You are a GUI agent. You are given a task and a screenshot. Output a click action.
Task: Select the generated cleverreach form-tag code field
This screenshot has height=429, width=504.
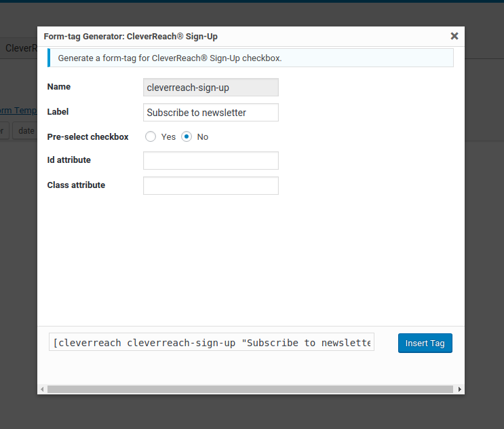(x=211, y=342)
